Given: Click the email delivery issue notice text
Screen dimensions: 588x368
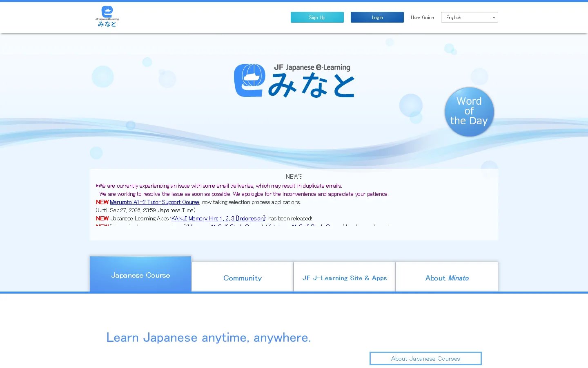Looking at the screenshot, I should click(219, 186).
